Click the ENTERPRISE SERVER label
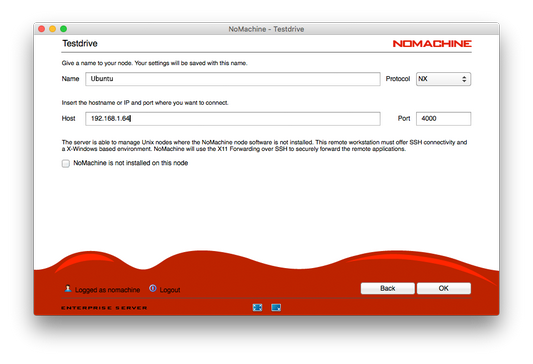Screen dimensions: 533x364 [x=104, y=308]
